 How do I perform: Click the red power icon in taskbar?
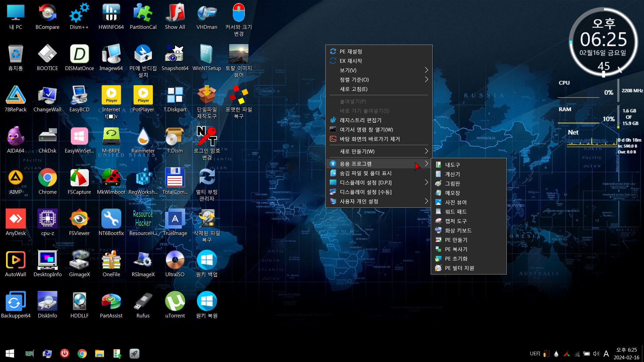(x=65, y=354)
